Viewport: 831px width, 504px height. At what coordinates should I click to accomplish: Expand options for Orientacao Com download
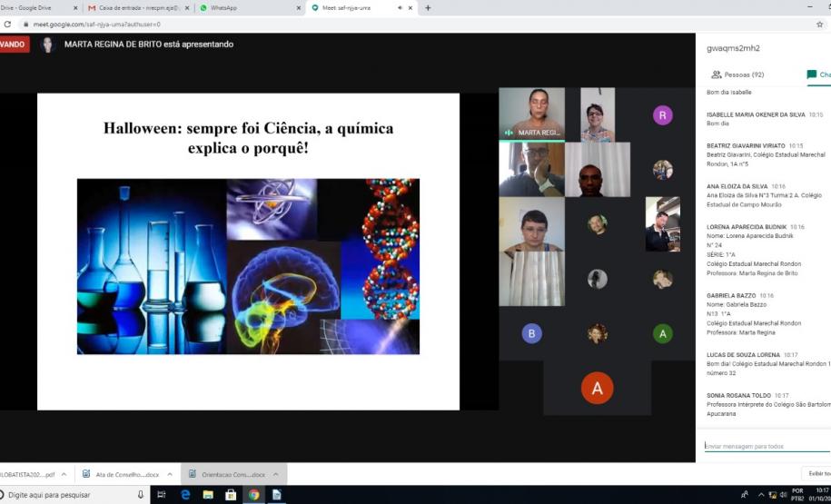[275, 474]
